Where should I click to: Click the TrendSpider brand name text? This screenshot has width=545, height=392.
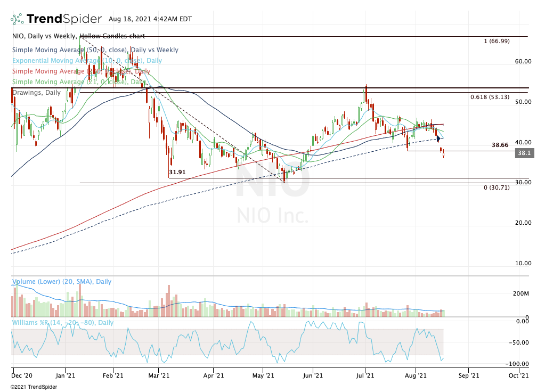coord(64,19)
